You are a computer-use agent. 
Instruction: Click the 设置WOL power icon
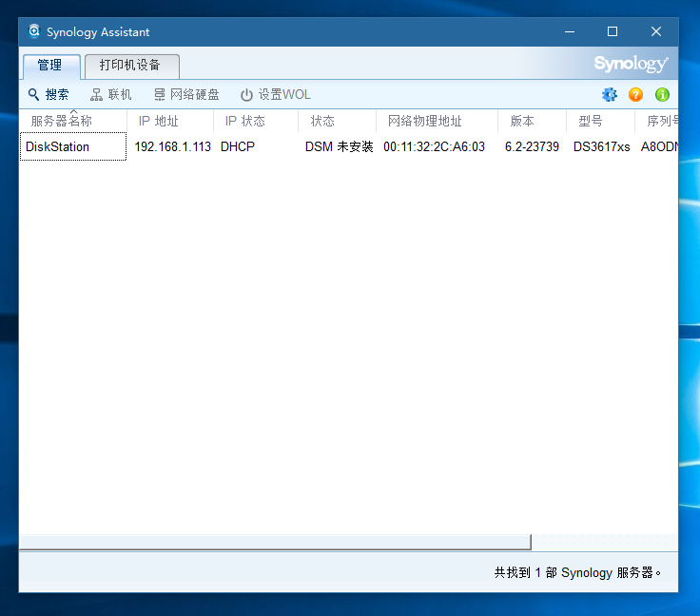[x=246, y=95]
